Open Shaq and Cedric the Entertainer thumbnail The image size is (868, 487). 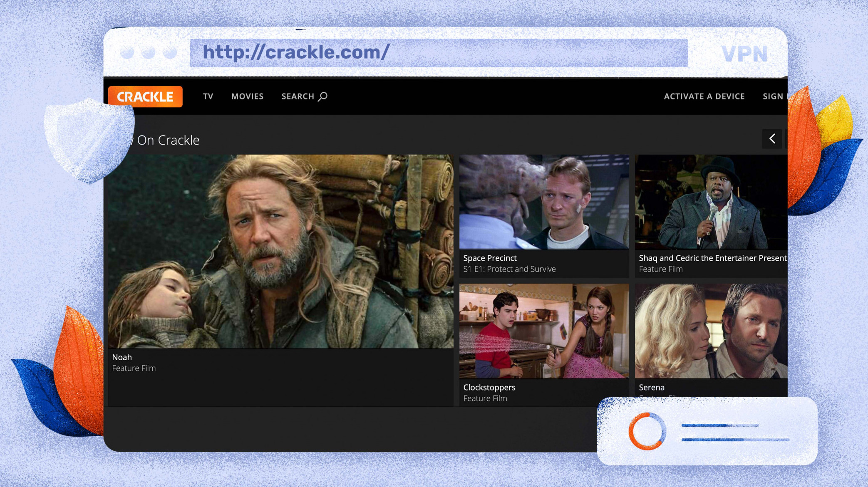(x=711, y=202)
